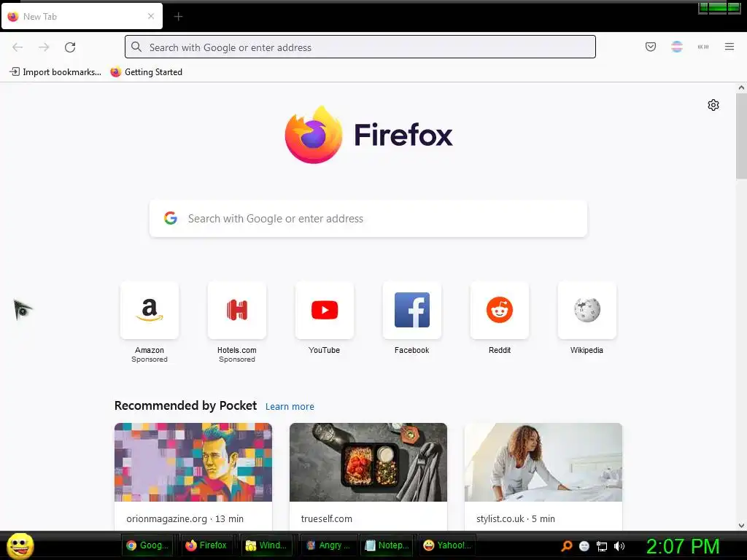Click Import bookmarks in bookmarks toolbar
The width and height of the screenshot is (747, 560).
[x=55, y=72]
